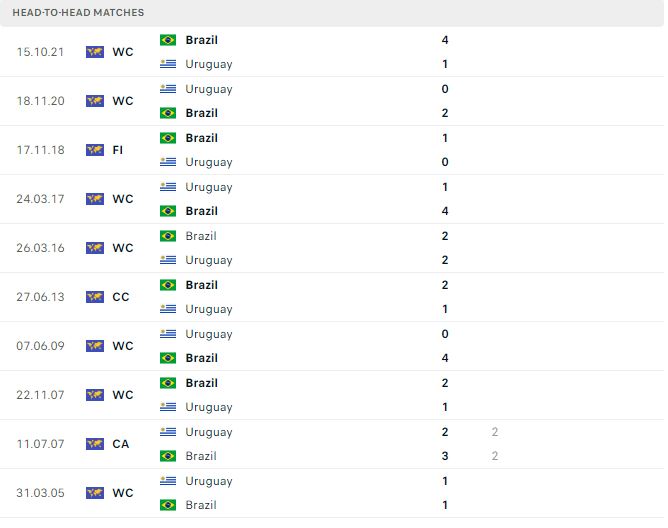Image resolution: width=668 pixels, height=528 pixels.
Task: Click the world map icon beside 17.11.18 FI
Action: tap(95, 150)
